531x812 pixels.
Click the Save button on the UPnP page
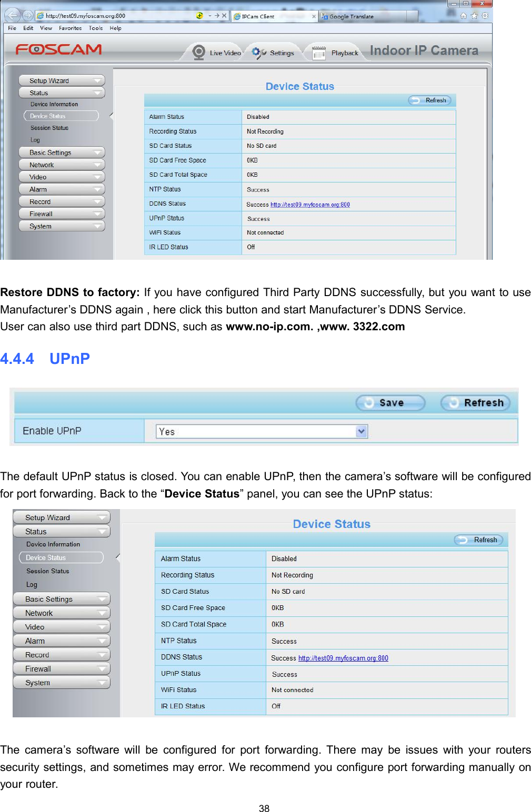[390, 403]
